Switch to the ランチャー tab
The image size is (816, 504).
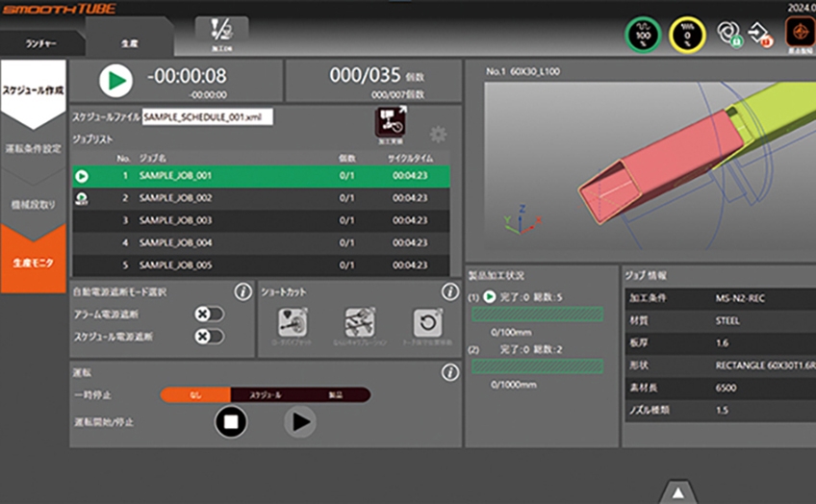(41, 44)
